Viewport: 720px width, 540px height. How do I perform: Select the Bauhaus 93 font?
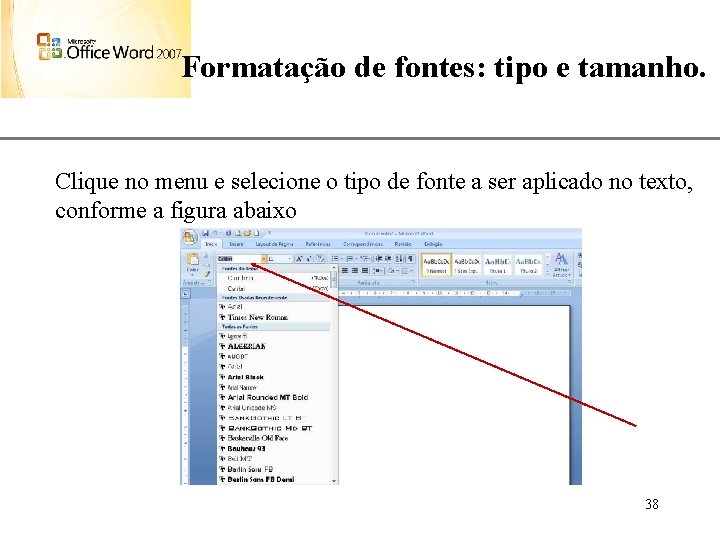pyautogui.click(x=274, y=449)
